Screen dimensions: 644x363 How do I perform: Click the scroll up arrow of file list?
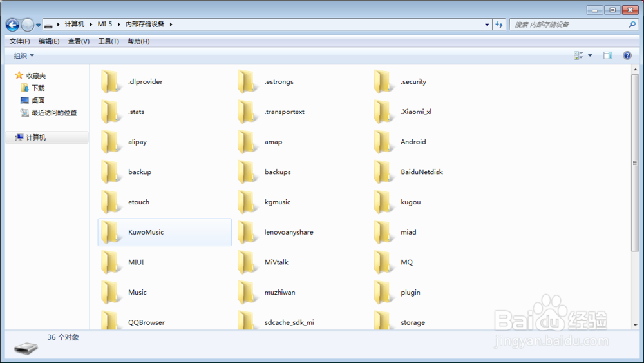(636, 70)
